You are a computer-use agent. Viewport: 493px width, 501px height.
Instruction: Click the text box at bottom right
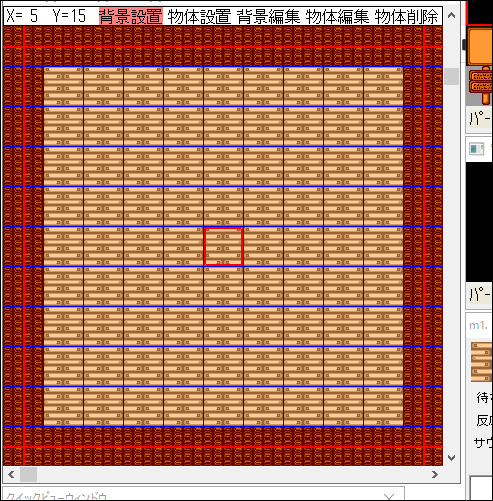(x=481, y=488)
